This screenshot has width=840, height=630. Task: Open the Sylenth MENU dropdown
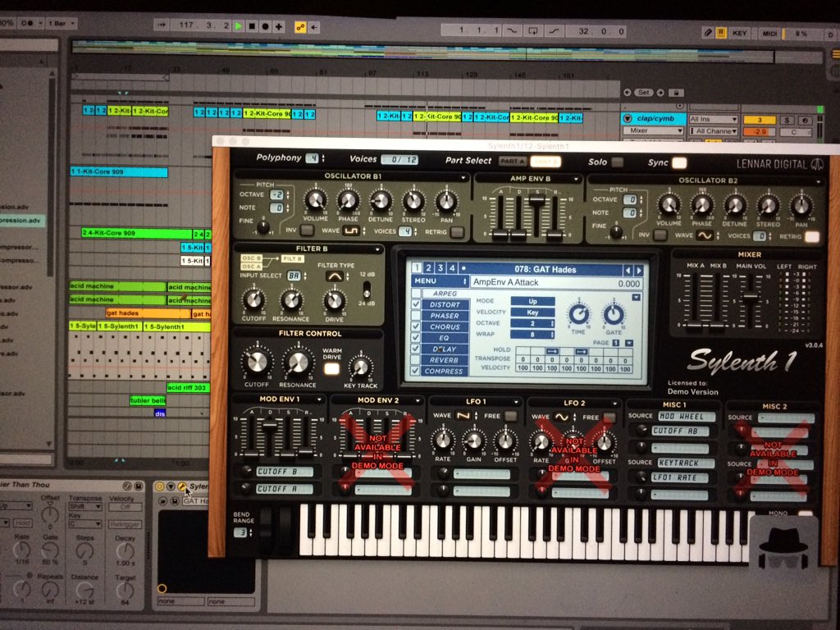[x=440, y=281]
